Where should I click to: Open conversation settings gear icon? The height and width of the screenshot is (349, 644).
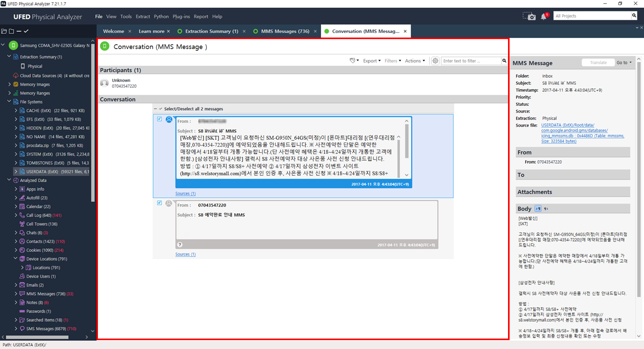point(436,61)
